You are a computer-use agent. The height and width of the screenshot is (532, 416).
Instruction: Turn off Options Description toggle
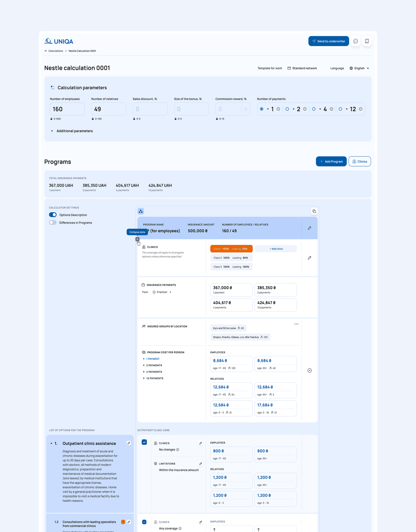[x=53, y=215]
